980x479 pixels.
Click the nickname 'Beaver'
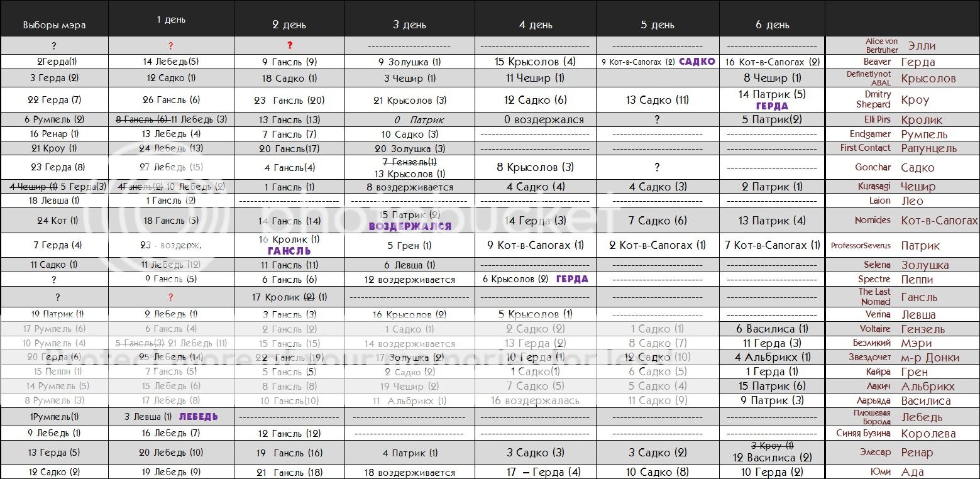coord(877,62)
